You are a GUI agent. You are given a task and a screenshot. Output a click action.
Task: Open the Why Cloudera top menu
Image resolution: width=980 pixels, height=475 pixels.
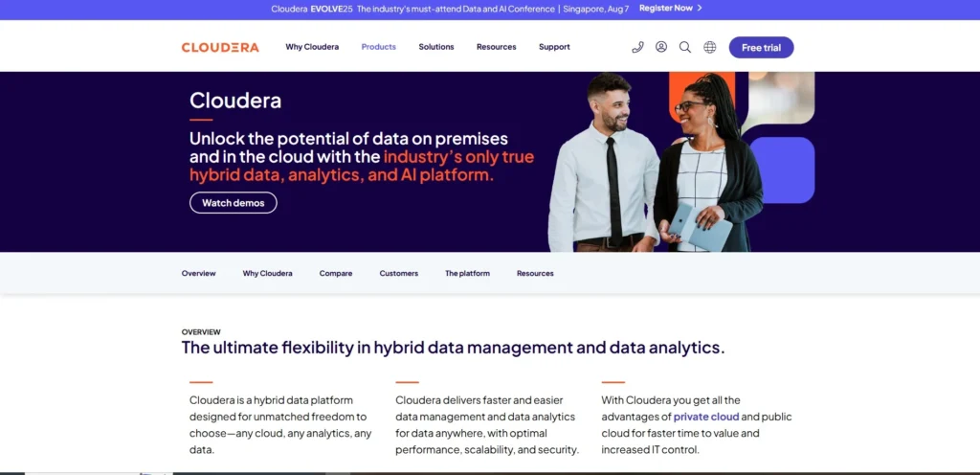click(x=312, y=47)
